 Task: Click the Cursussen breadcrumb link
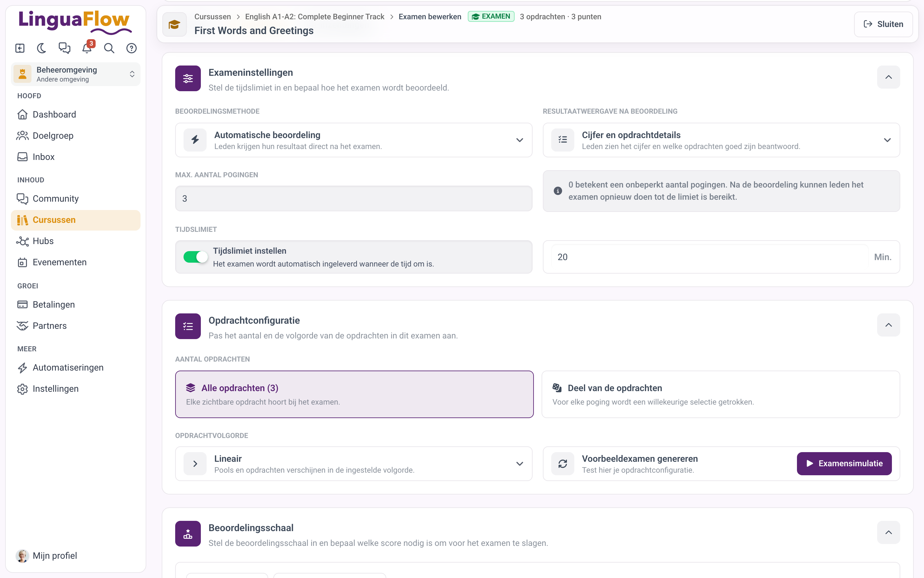213,16
